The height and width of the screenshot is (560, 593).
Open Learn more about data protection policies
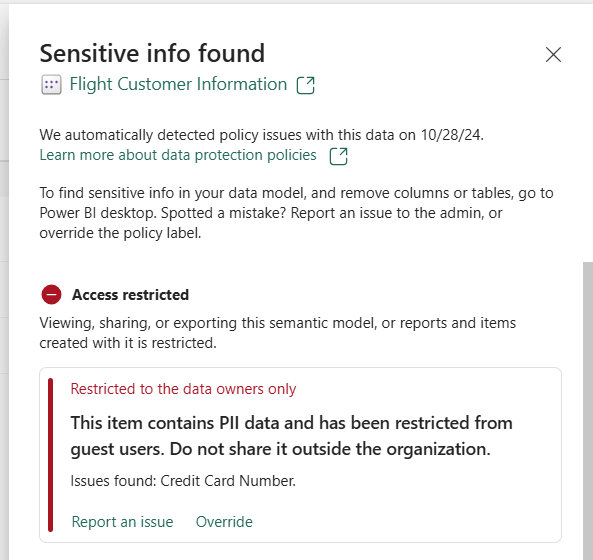coord(178,155)
